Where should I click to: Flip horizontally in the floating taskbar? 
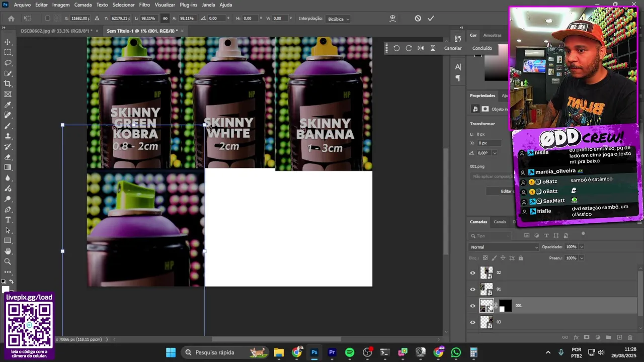point(421,48)
